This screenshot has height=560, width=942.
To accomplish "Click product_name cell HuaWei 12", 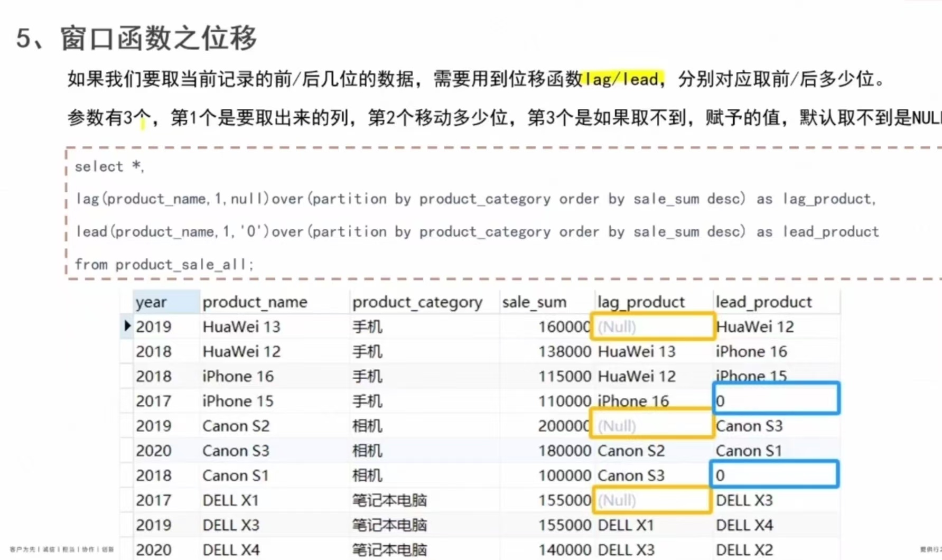I will [x=241, y=351].
